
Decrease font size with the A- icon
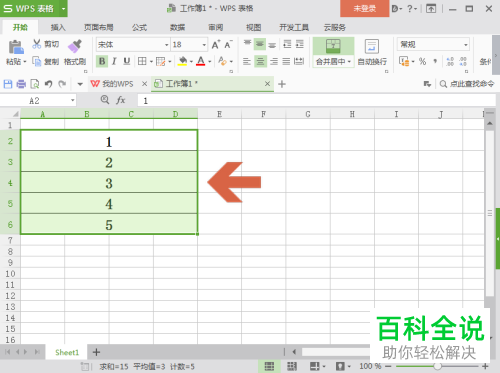228,44
